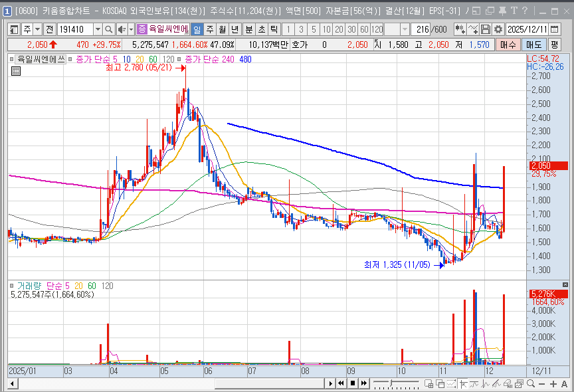Select the 10 interval preset
Image resolution: width=574 pixels, height=392 pixels.
click(x=327, y=29)
